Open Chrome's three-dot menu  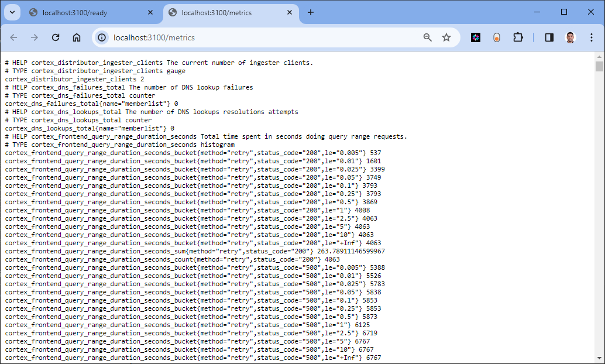[x=591, y=37]
